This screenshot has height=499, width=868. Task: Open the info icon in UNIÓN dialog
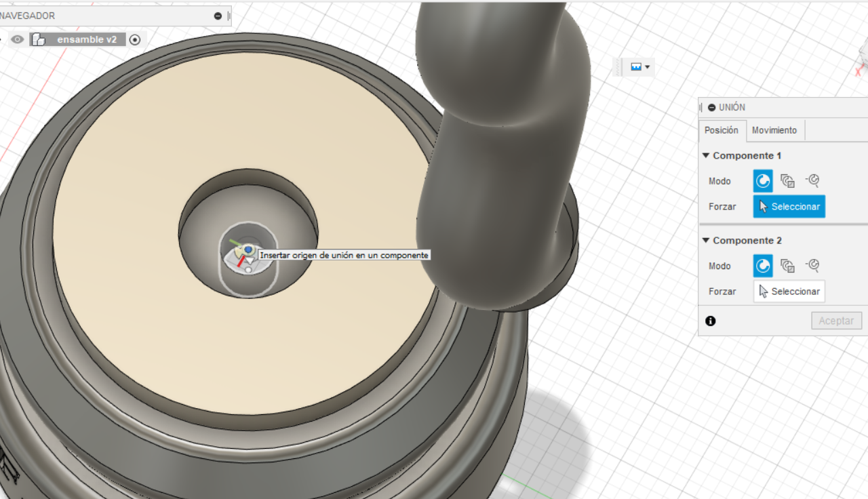pyautogui.click(x=711, y=321)
